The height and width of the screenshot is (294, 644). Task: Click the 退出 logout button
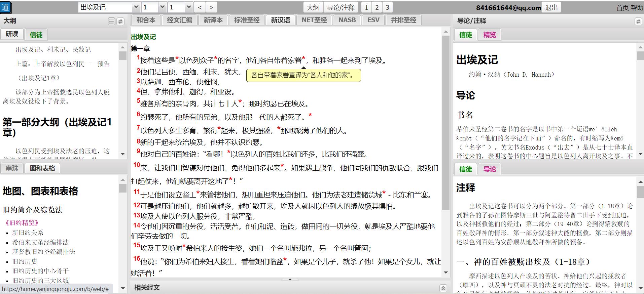click(551, 7)
